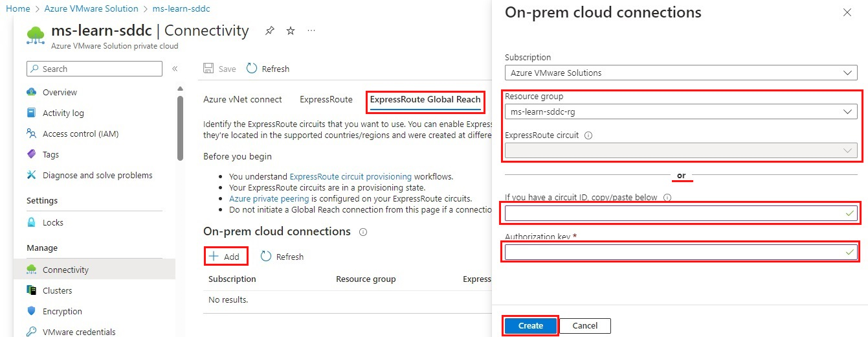Select the ExpressRoute Global Reach tab
Screen dimensions: 868x337
click(x=425, y=100)
